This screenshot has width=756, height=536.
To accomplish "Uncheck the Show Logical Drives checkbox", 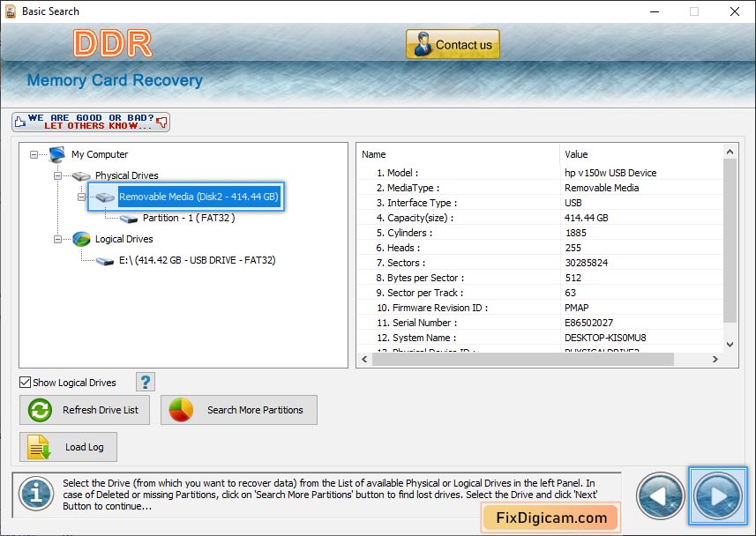I will [25, 383].
